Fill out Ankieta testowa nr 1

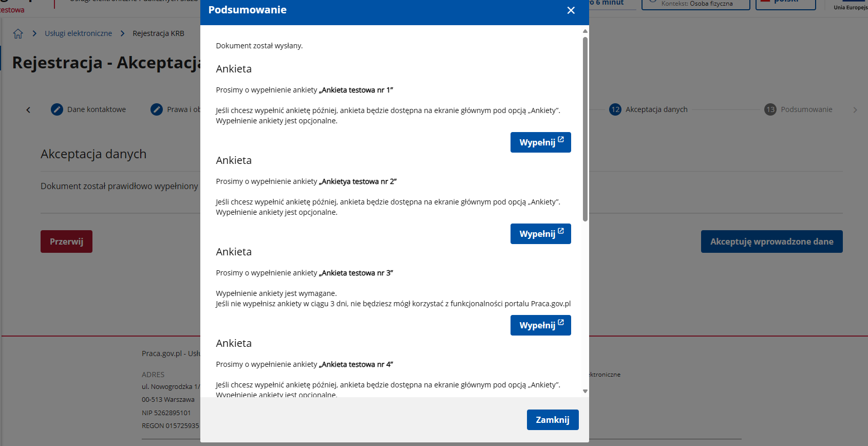[540, 142]
